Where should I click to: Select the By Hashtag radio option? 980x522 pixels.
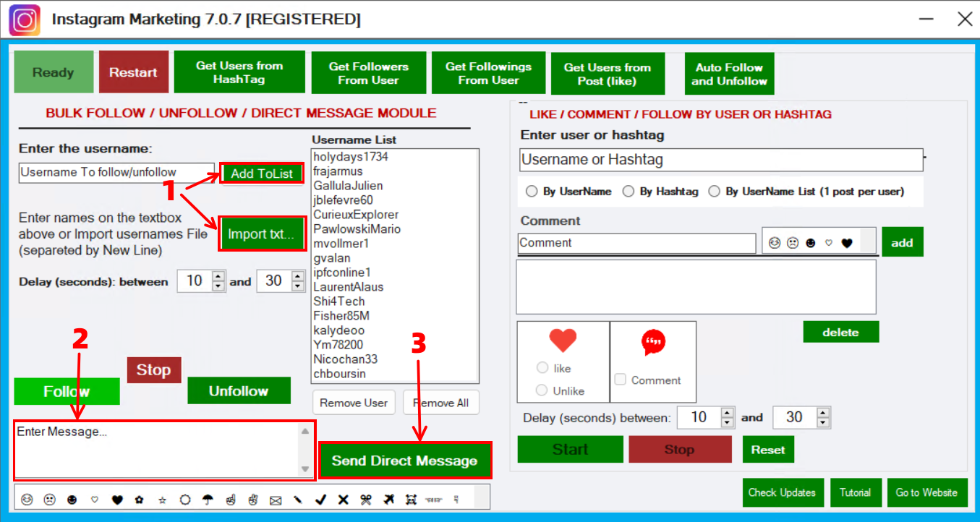(x=629, y=192)
